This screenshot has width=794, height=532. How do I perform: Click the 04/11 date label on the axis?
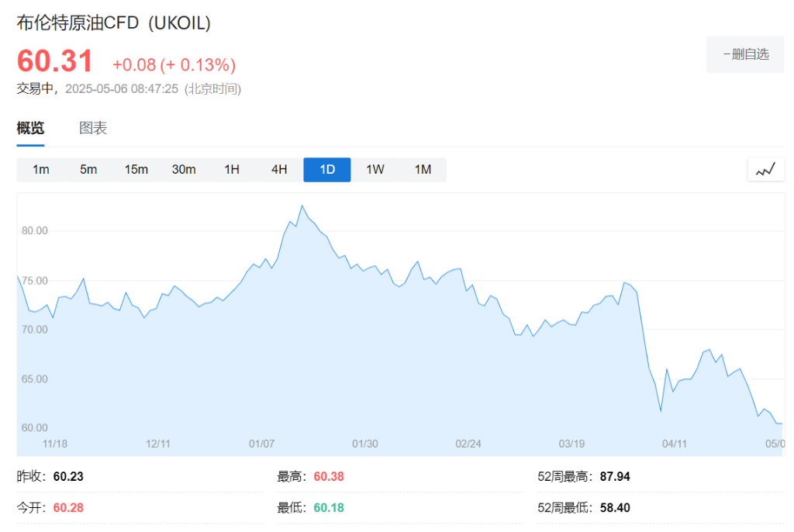point(675,444)
